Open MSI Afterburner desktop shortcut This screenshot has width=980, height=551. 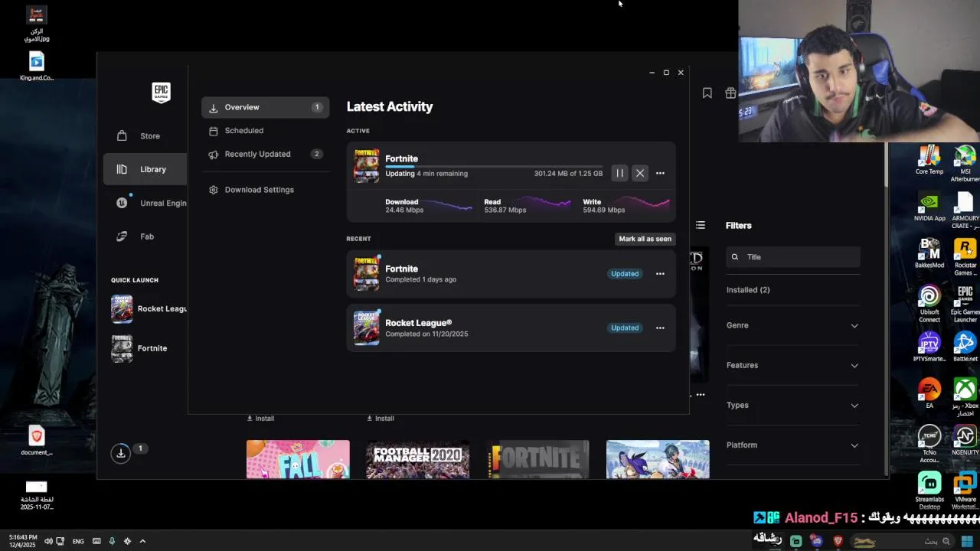(x=965, y=164)
